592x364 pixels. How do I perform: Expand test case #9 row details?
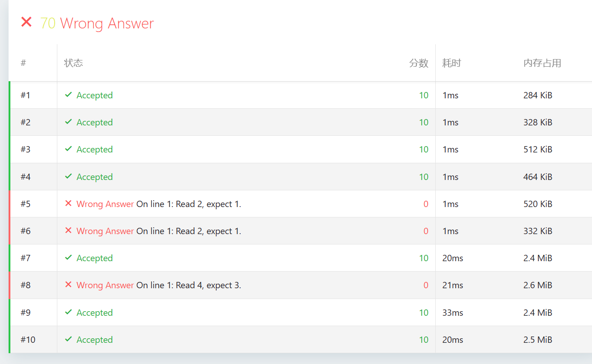click(x=26, y=313)
